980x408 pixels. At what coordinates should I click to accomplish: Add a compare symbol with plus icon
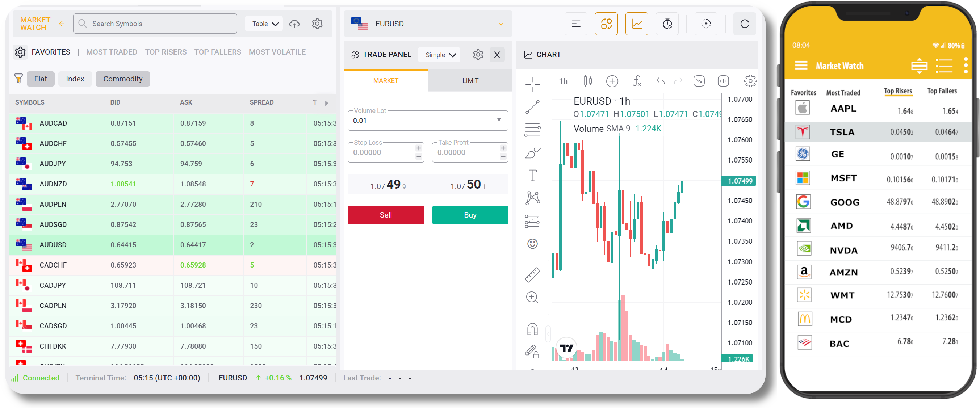[612, 81]
